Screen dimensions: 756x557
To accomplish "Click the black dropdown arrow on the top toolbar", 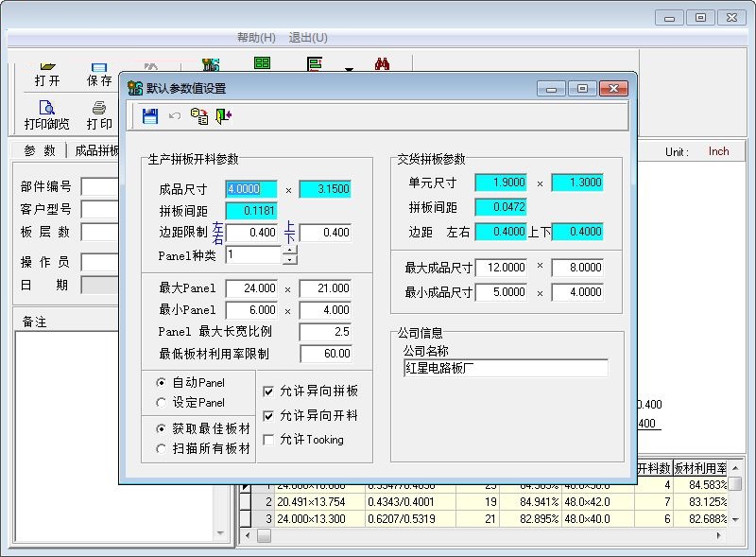I will tap(348, 68).
